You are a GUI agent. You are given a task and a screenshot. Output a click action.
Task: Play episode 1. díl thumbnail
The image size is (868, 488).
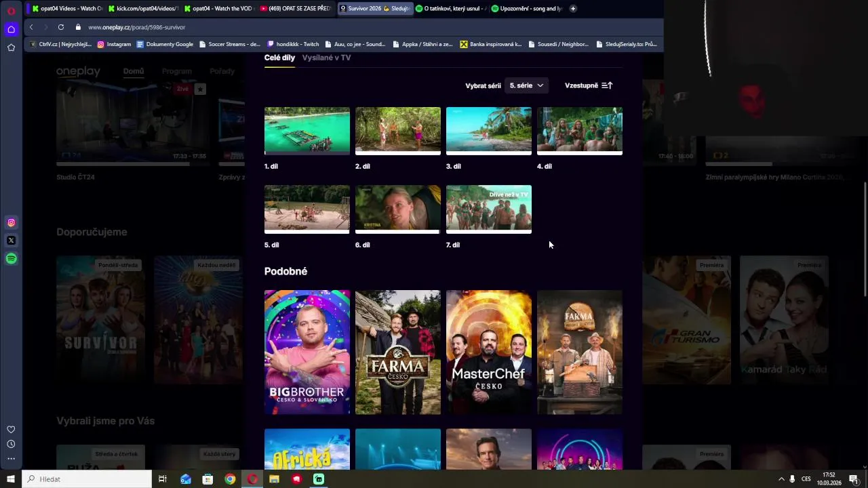click(307, 131)
